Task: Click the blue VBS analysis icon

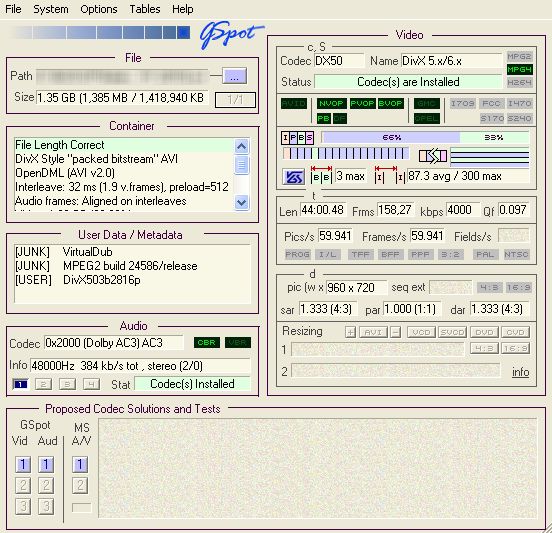Action: tap(294, 177)
